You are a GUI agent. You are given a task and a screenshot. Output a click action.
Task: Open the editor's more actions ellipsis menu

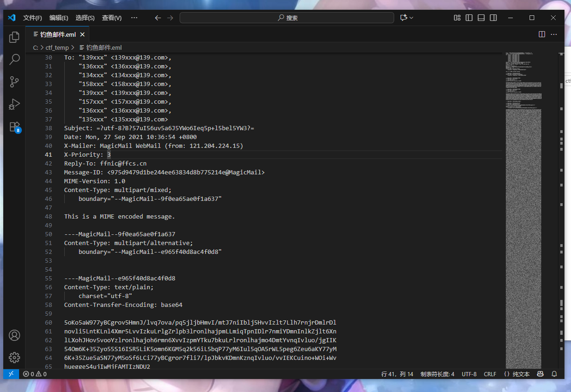tap(554, 34)
